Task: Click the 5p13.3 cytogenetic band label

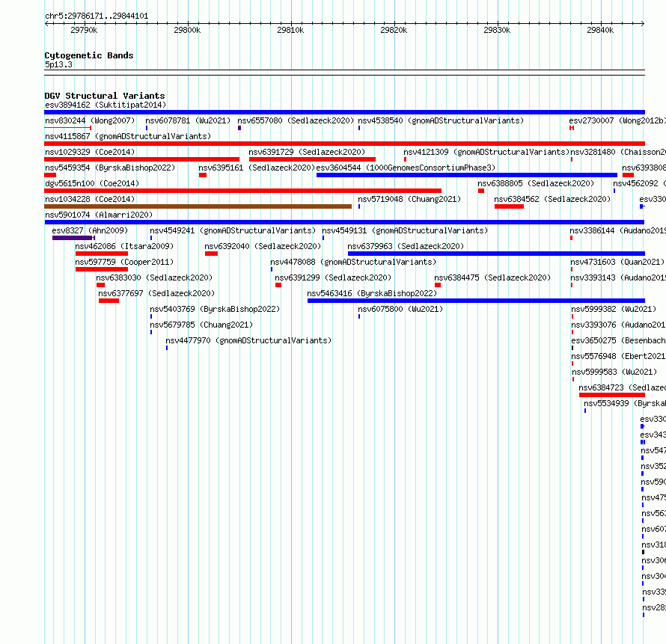Action: [58, 64]
